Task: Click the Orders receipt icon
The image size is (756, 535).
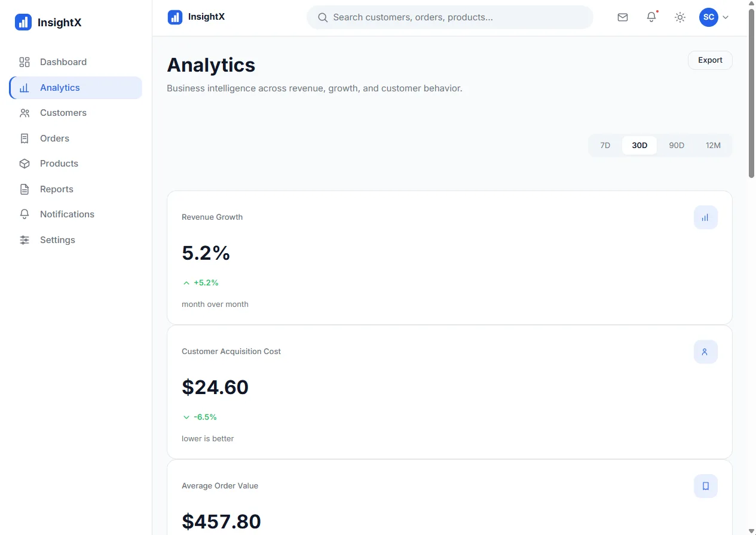Action: point(25,139)
